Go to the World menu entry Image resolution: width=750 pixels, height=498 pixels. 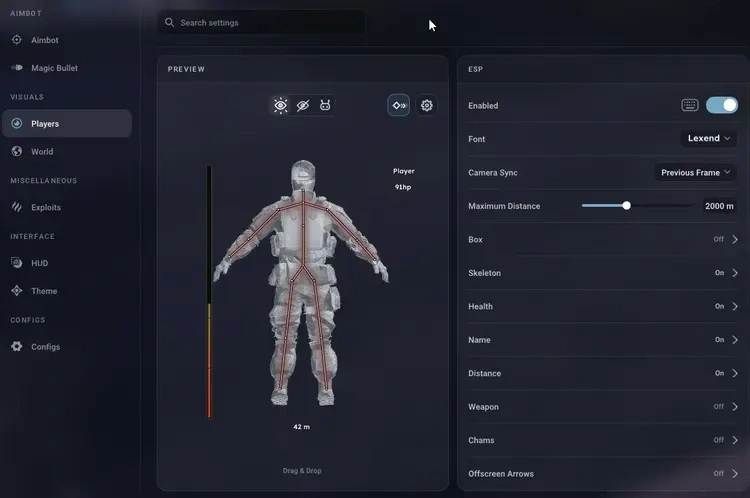point(67,152)
